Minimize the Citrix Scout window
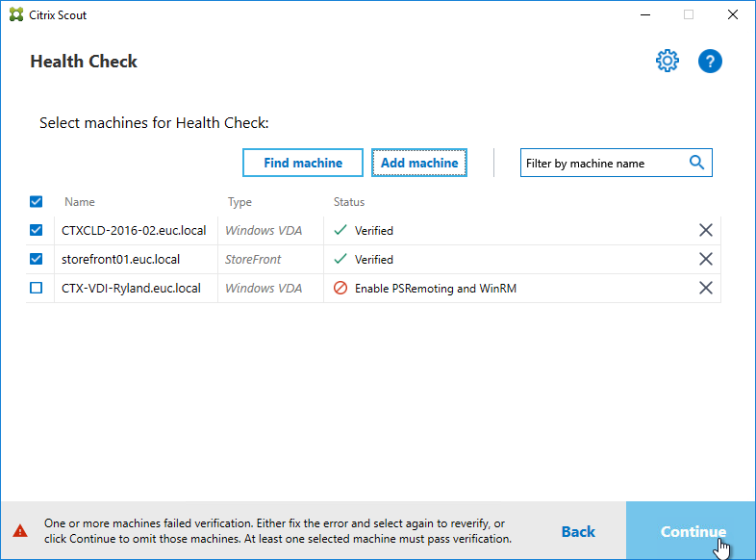The height and width of the screenshot is (560, 756). point(645,15)
